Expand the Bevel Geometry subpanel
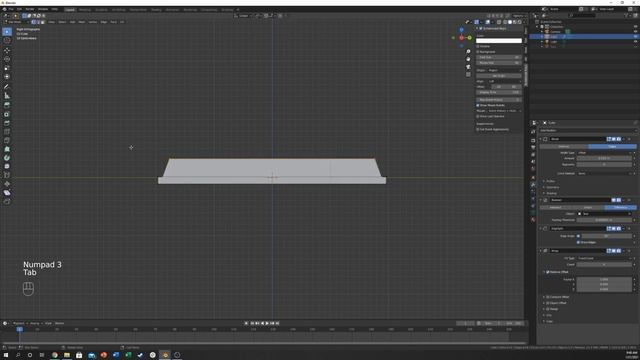 click(x=553, y=187)
